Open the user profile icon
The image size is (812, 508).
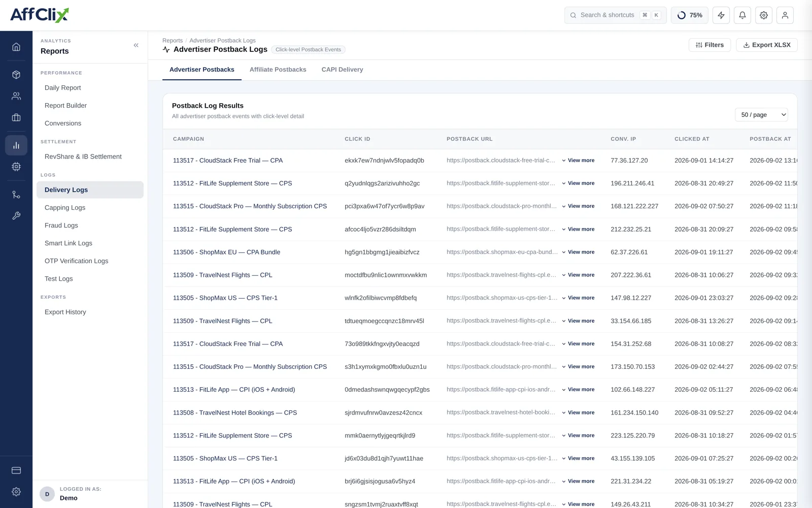pos(785,15)
